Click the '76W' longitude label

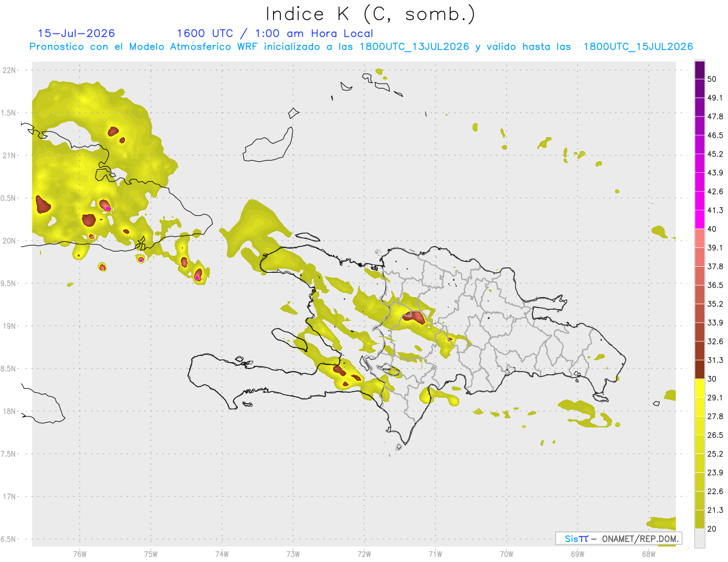coord(79,554)
